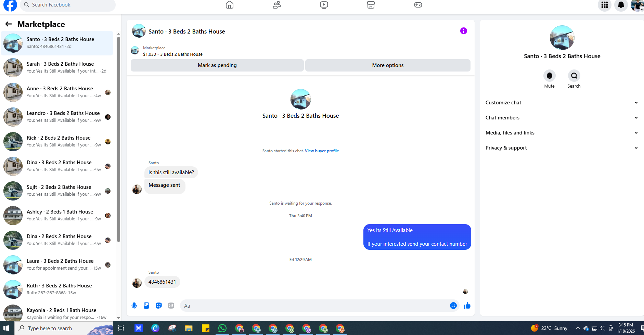
Task: Open WhatsApp from the taskbar
Action: coord(222,328)
